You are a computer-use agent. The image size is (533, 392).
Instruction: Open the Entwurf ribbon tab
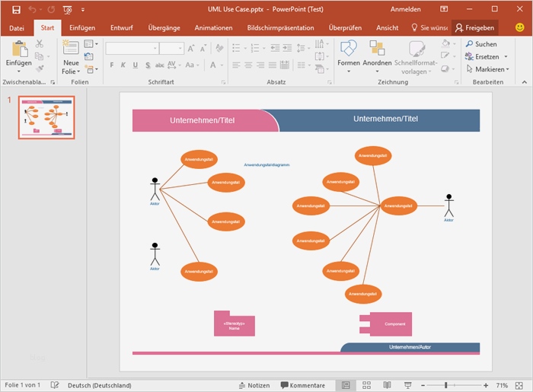[x=122, y=27]
